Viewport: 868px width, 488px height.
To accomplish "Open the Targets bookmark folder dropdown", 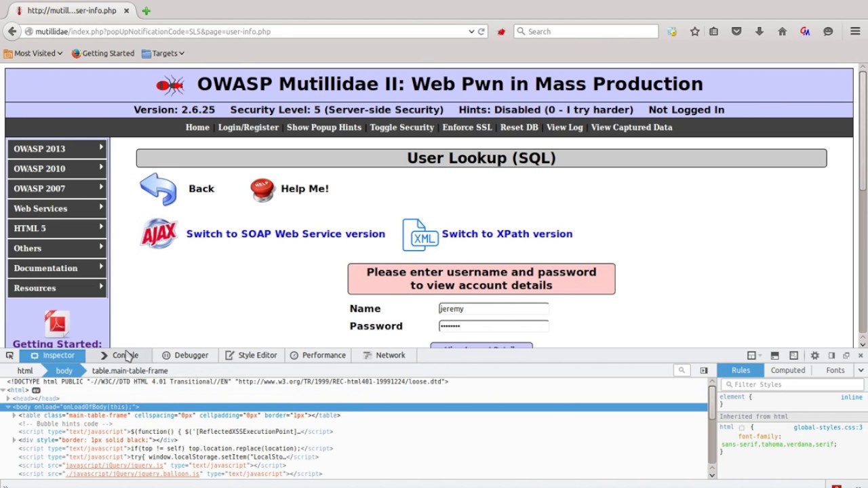I will tap(163, 53).
